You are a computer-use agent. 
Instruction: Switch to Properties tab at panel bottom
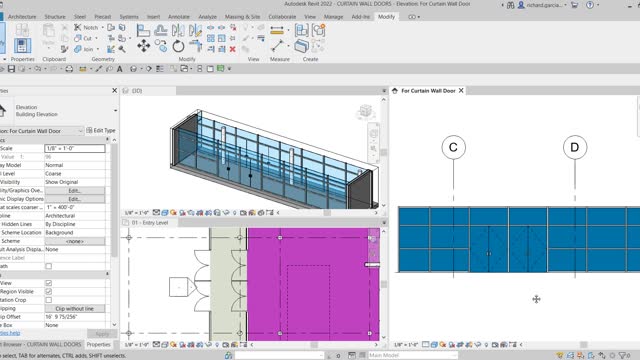tap(98, 345)
